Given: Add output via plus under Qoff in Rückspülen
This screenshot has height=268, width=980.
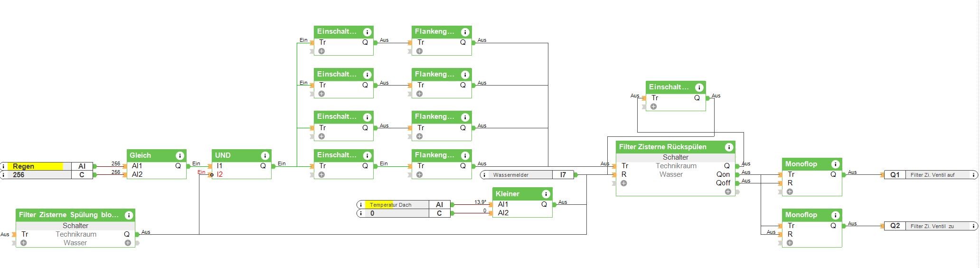Looking at the screenshot, I should click(x=728, y=191).
